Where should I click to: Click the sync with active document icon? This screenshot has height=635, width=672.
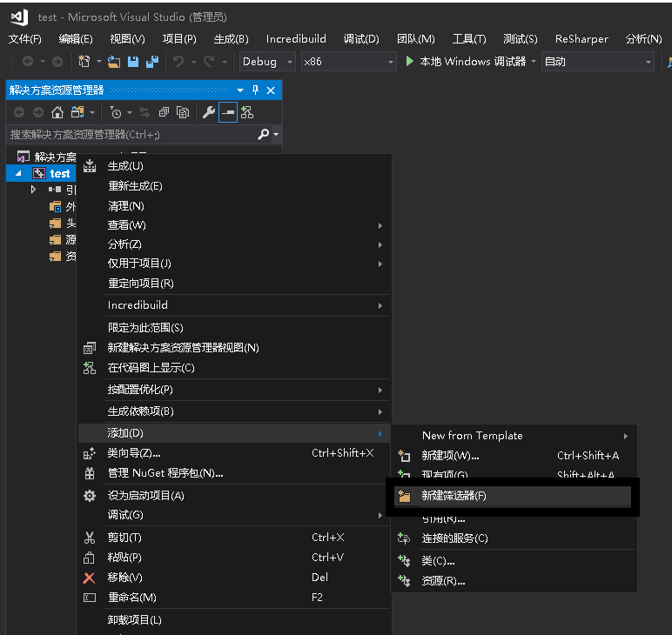(x=144, y=112)
